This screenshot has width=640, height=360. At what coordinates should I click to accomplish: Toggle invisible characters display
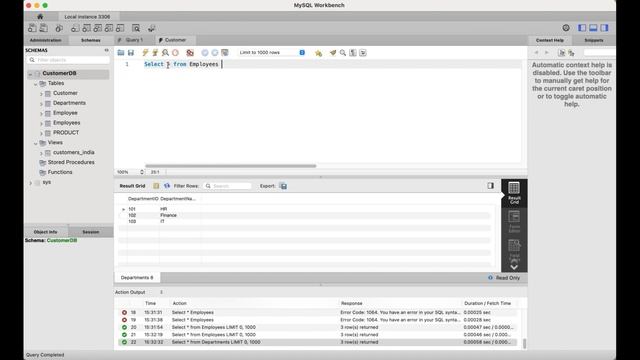click(353, 53)
